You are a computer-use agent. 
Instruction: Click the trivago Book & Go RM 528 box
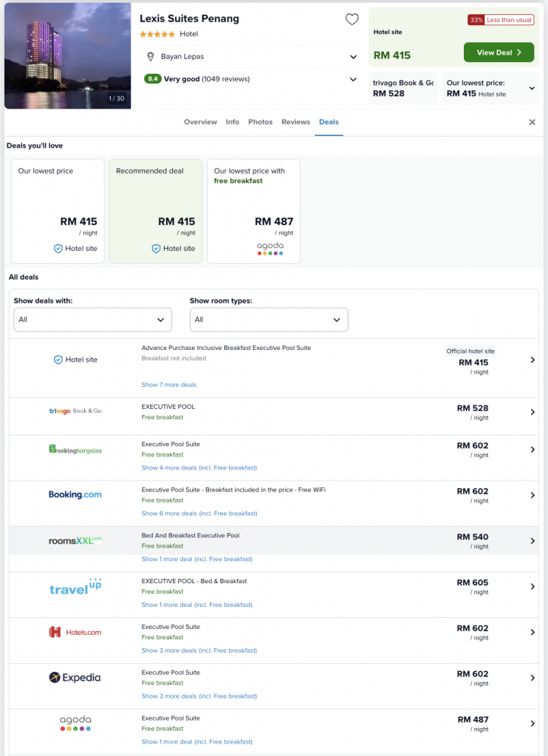pyautogui.click(x=403, y=89)
